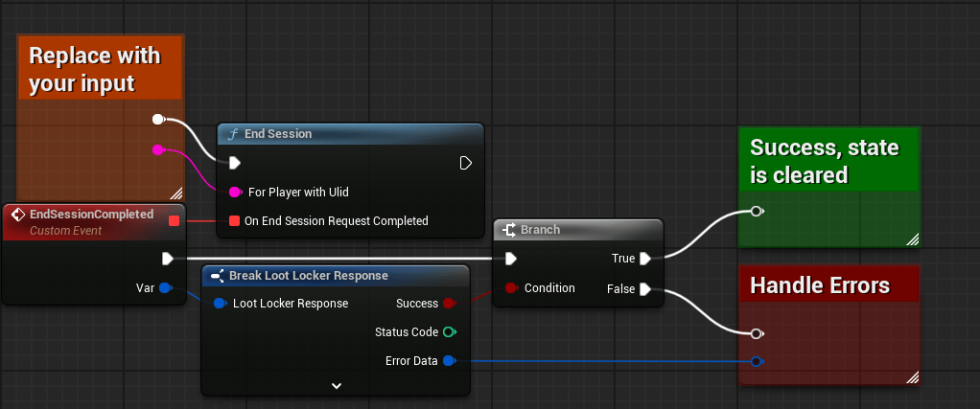Click the Branch Condition input pin
This screenshot has height=409, width=980.
[510, 287]
